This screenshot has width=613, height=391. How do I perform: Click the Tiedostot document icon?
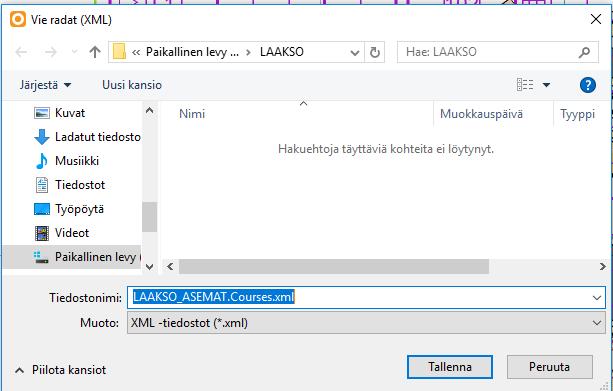pyautogui.click(x=42, y=185)
